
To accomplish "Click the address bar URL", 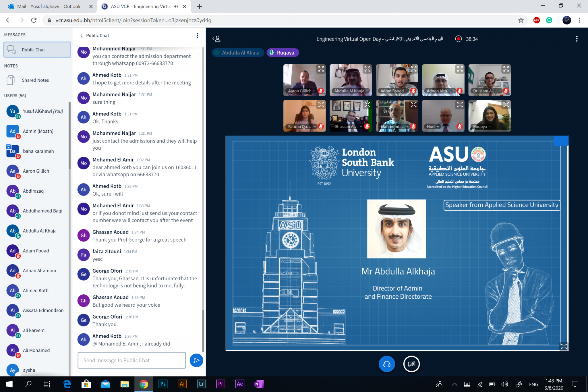I will (133, 20).
